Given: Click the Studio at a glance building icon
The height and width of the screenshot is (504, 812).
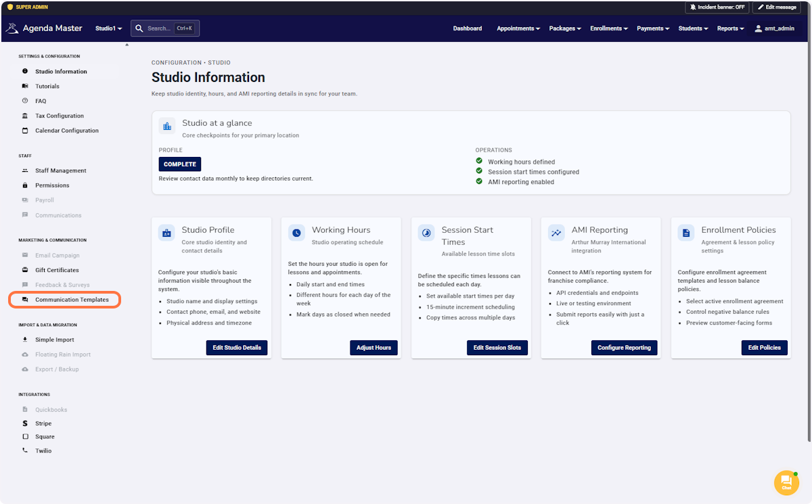Looking at the screenshot, I should click(167, 126).
